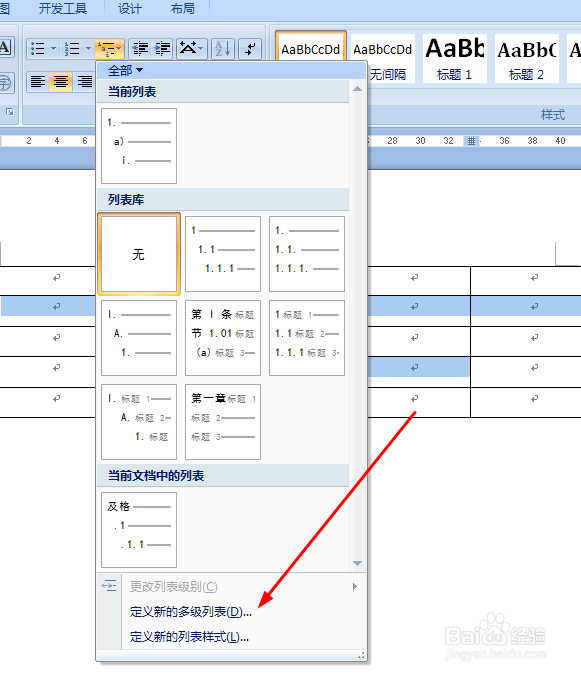Align text left in paragraph group
Screen dimensions: 581x675
pos(38,81)
